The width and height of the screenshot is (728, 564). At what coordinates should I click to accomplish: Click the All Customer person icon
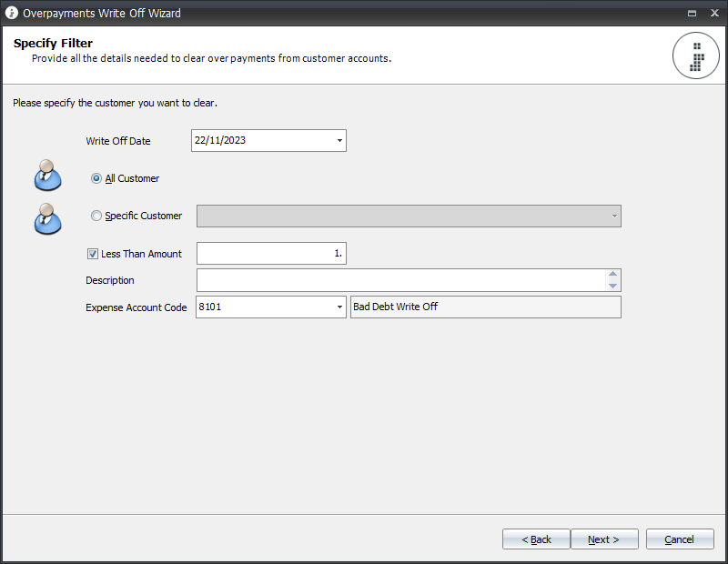(x=47, y=176)
